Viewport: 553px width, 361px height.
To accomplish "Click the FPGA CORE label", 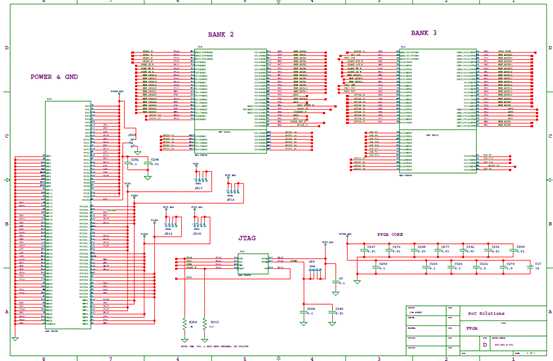I will (x=390, y=234).
